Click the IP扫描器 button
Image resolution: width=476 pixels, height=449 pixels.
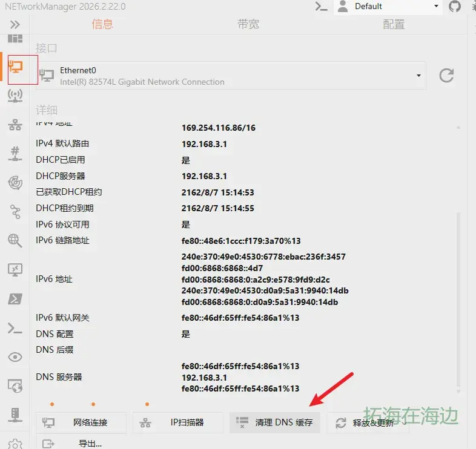(178, 422)
